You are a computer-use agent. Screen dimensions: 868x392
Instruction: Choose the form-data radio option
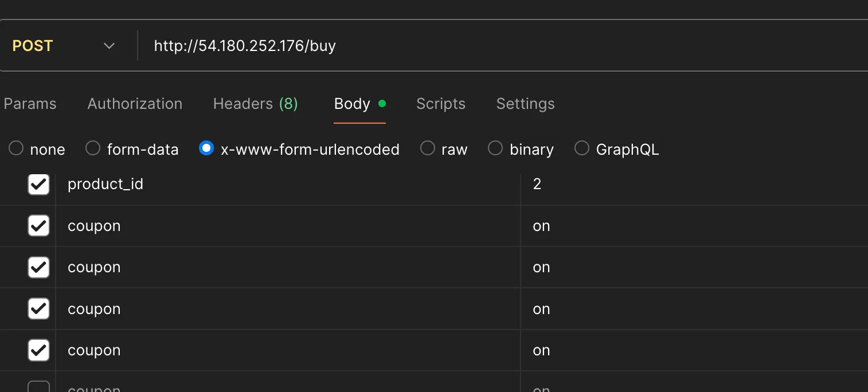(x=93, y=149)
